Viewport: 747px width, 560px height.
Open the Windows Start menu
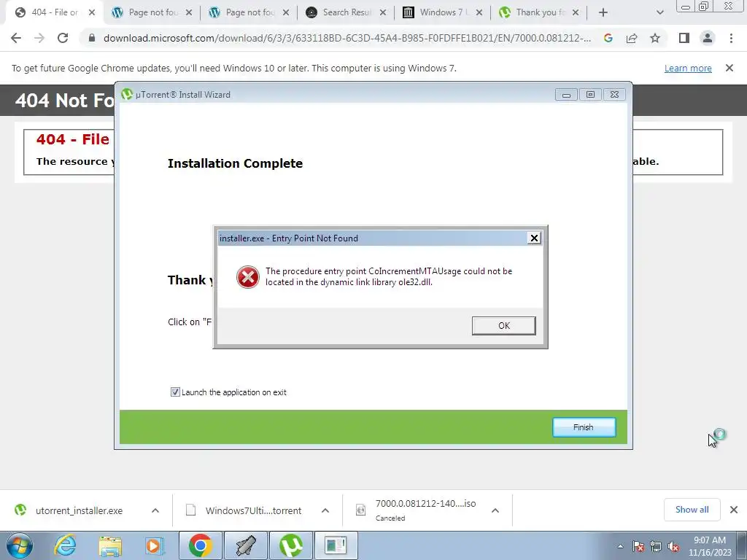click(x=20, y=545)
